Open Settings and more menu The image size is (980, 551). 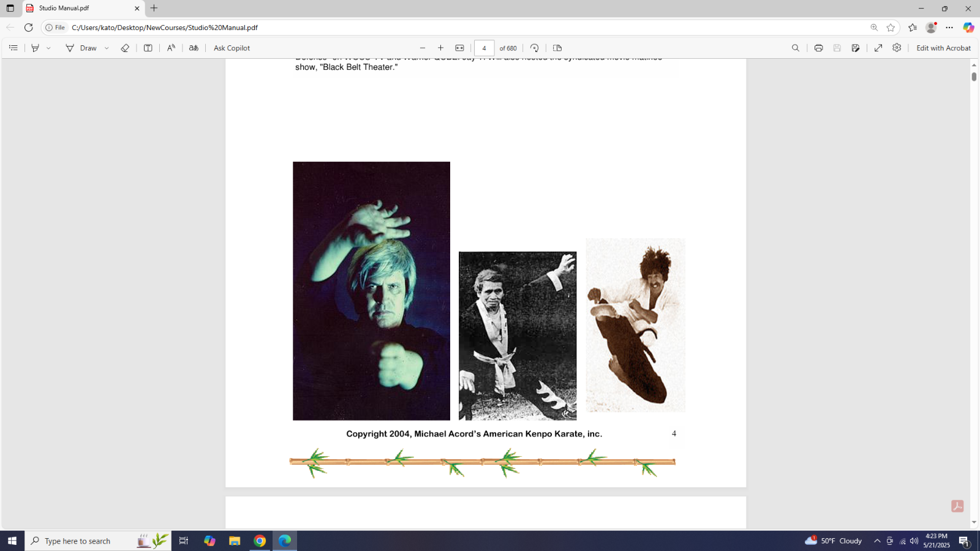[x=949, y=28]
